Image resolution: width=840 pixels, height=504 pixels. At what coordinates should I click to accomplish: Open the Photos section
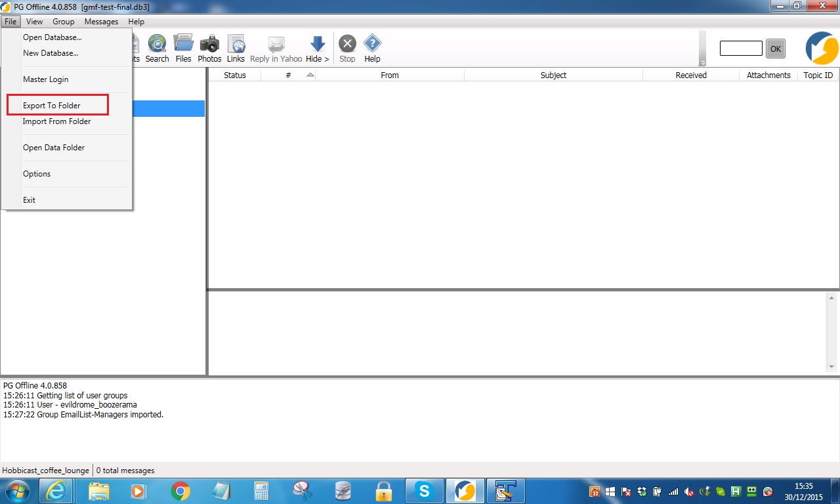(209, 49)
